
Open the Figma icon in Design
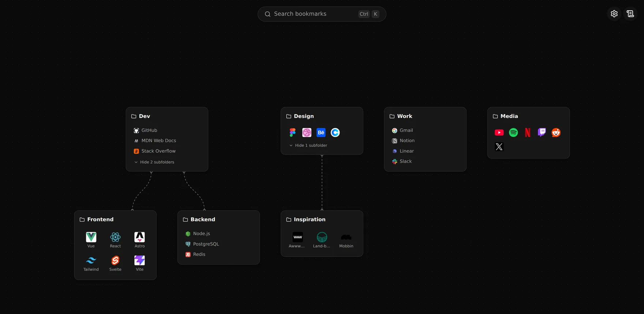coord(292,132)
